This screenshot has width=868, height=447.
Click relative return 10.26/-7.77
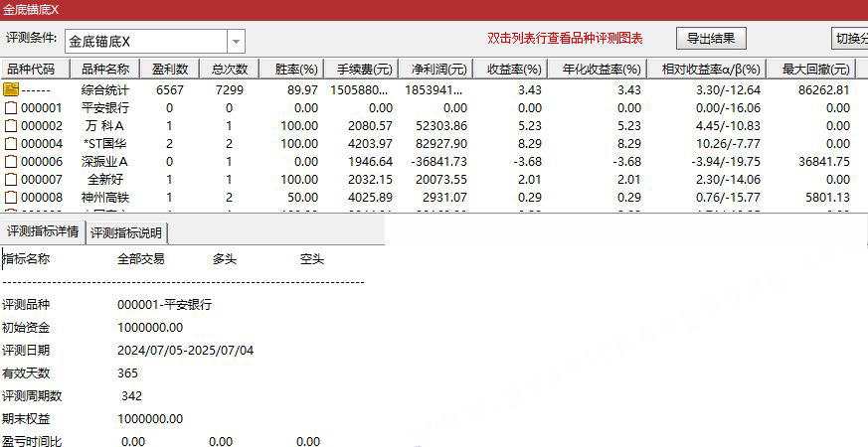[728, 144]
